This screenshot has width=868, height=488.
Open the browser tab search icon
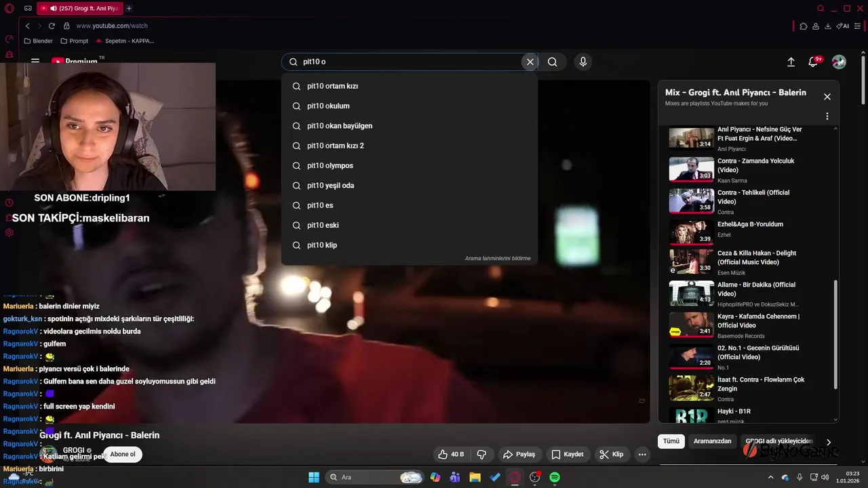pos(821,9)
